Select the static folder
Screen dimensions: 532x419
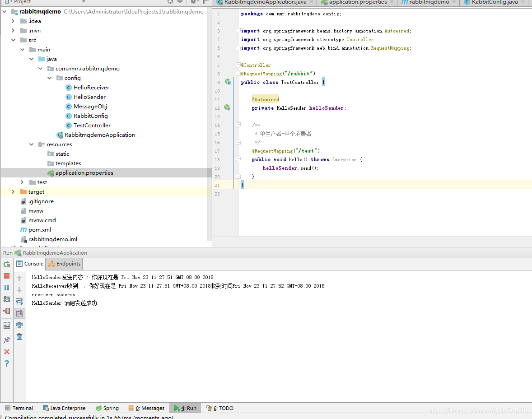[58, 154]
